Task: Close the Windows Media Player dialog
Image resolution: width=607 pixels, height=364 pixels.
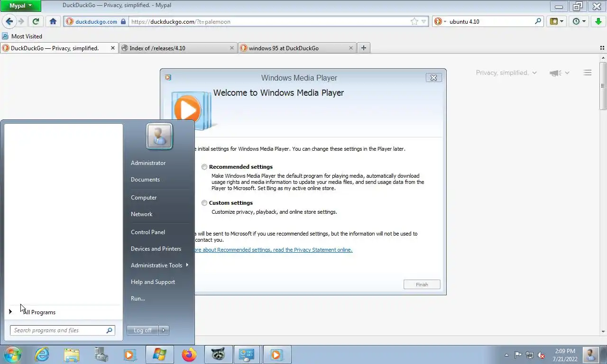Action: 433,78
